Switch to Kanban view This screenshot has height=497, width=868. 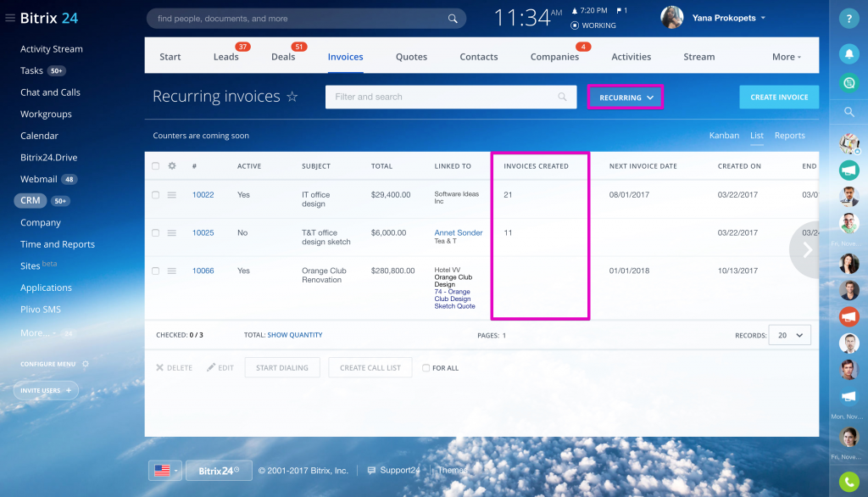click(x=724, y=136)
